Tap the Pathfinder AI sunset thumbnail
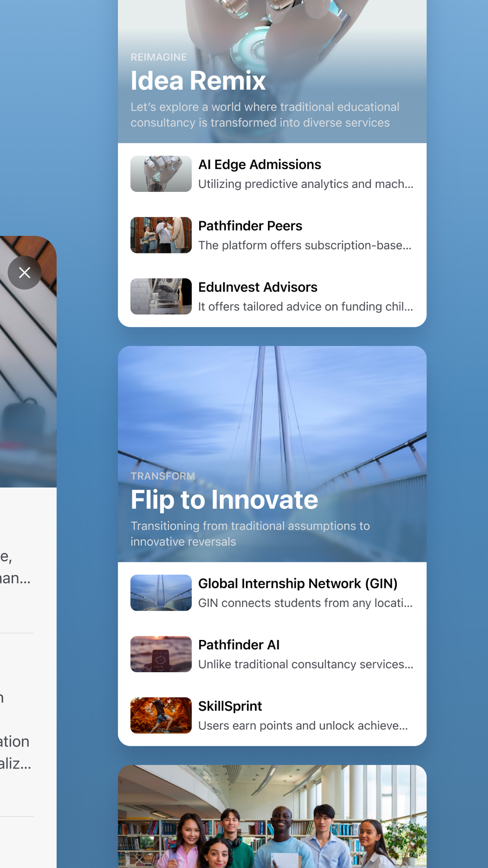The height and width of the screenshot is (868, 488). pos(161,654)
